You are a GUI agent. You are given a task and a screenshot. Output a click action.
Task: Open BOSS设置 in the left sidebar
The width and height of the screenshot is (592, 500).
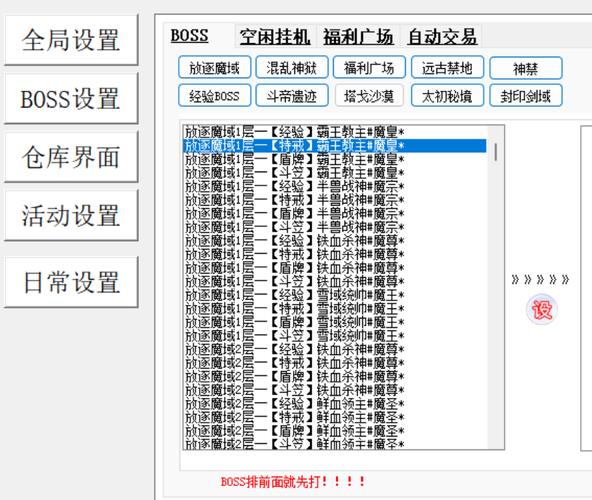pyautogui.click(x=71, y=99)
